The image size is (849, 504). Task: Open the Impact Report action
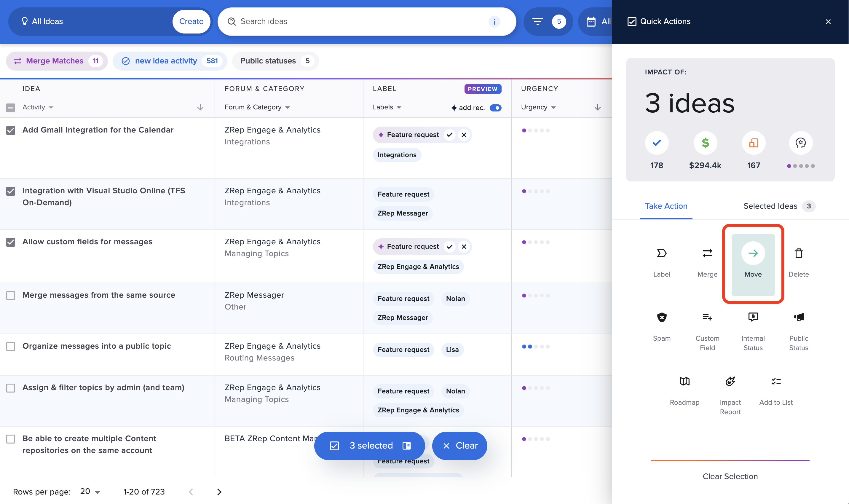click(730, 381)
